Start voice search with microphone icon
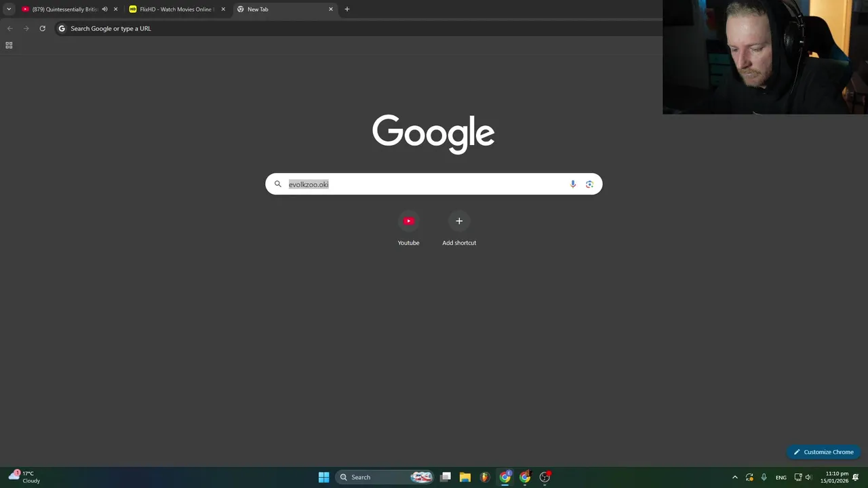Screen dimensions: 868x488 coord(573,184)
